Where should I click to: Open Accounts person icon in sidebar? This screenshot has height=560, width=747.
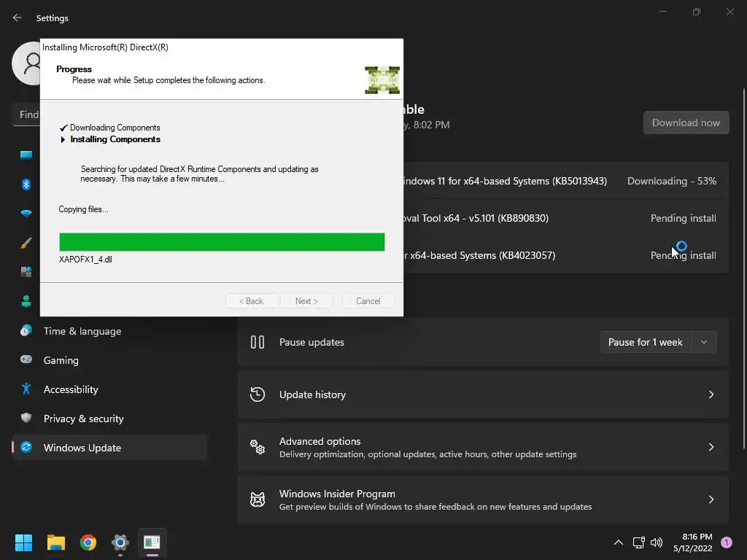point(26,301)
